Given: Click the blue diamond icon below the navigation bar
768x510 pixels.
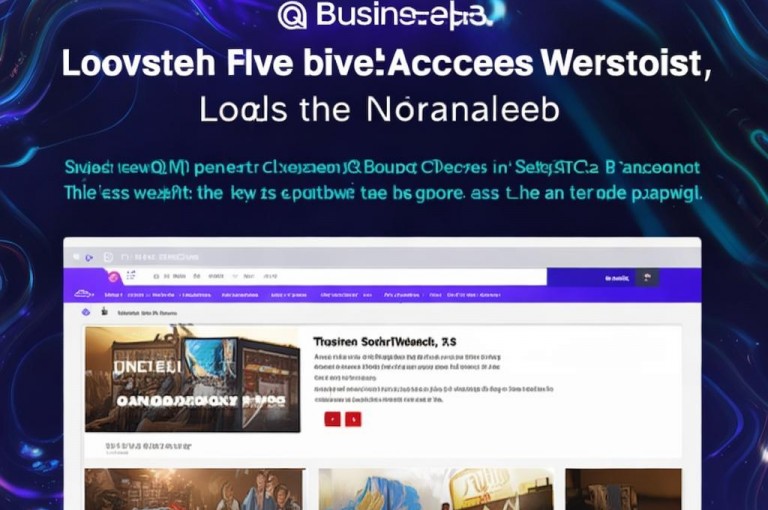Looking at the screenshot, I should click(86, 312).
